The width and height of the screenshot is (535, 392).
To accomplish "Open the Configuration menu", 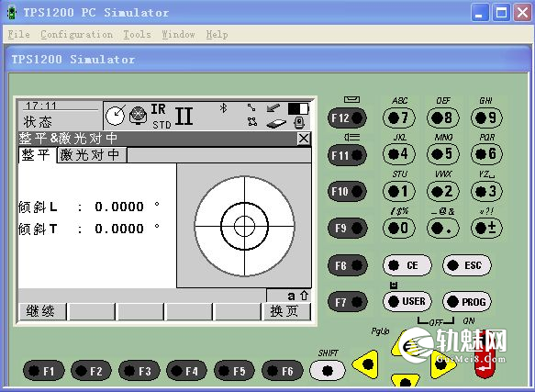I will 76,35.
